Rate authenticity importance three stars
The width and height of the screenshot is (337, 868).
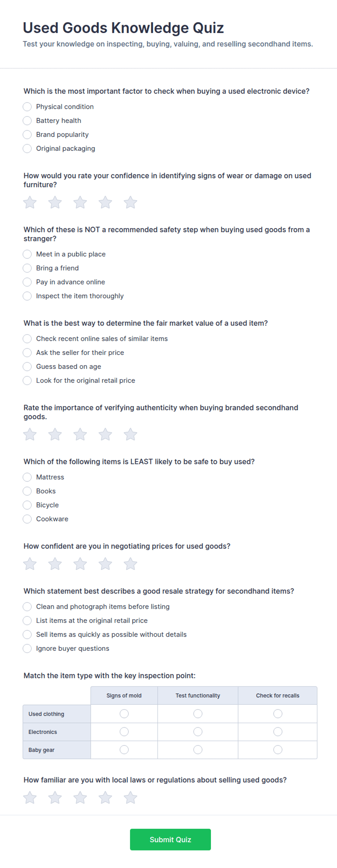(x=80, y=434)
